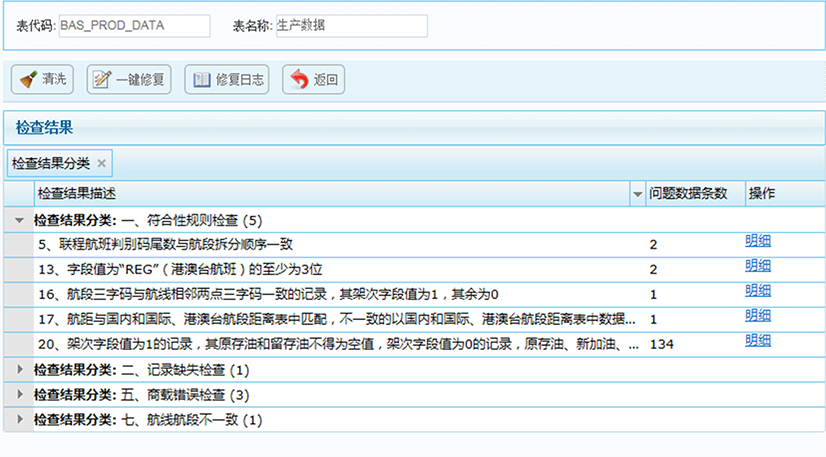This screenshot has height=457, width=826.
Task: Click into the 表名称 input field
Action: point(351,25)
